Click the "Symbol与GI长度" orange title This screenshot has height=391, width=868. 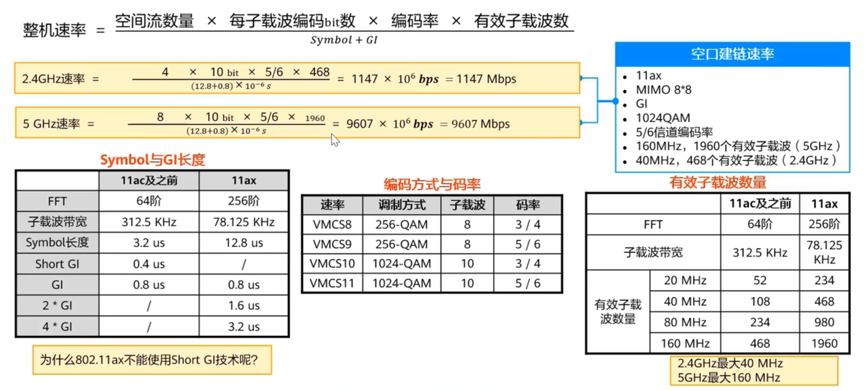click(153, 159)
